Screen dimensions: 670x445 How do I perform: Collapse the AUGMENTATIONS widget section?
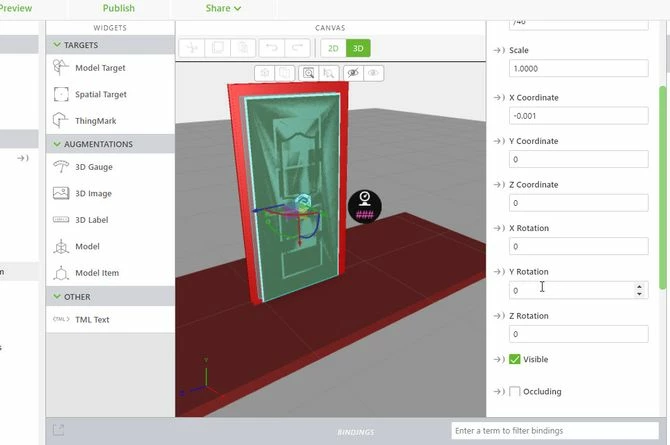(x=57, y=144)
